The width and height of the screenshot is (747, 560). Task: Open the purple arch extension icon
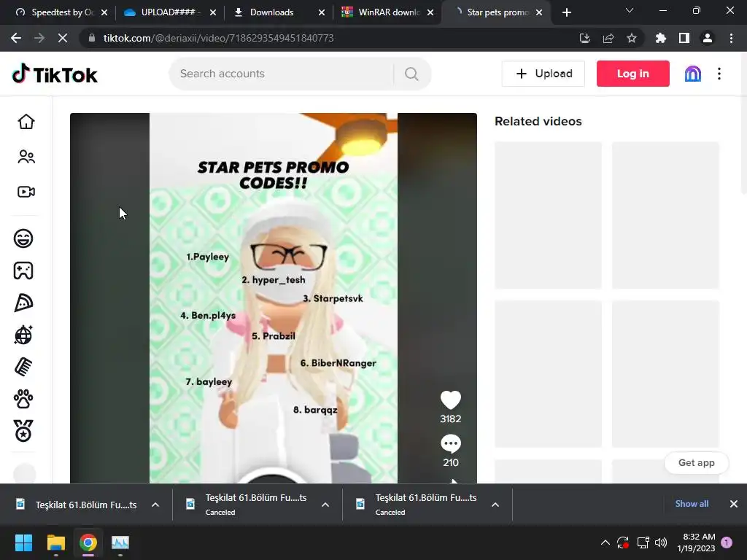coord(693,74)
